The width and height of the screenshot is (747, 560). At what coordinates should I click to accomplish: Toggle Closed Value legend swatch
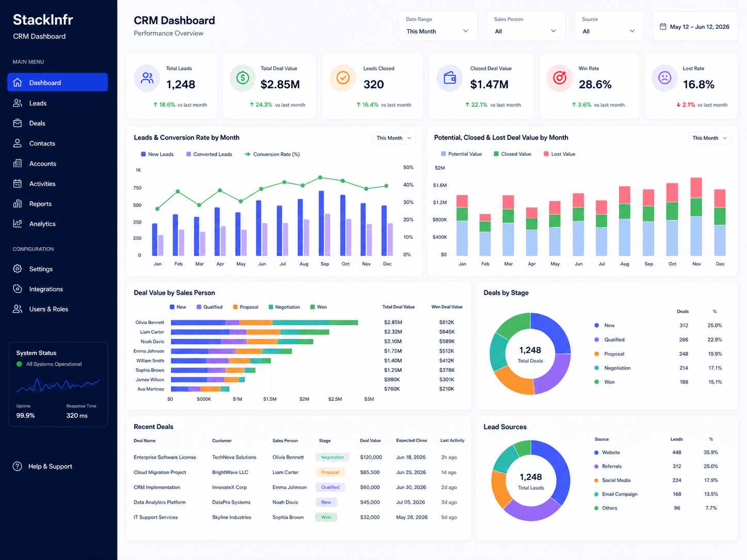pos(496,154)
